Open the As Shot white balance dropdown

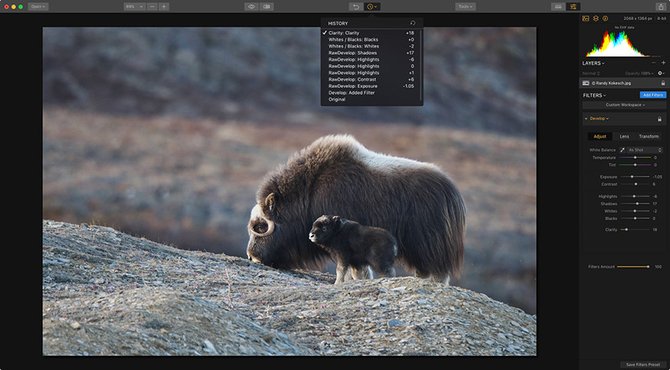tap(644, 150)
